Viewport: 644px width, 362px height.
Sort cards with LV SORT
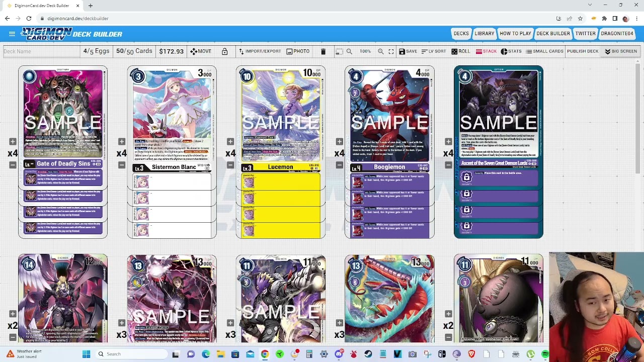434,51
